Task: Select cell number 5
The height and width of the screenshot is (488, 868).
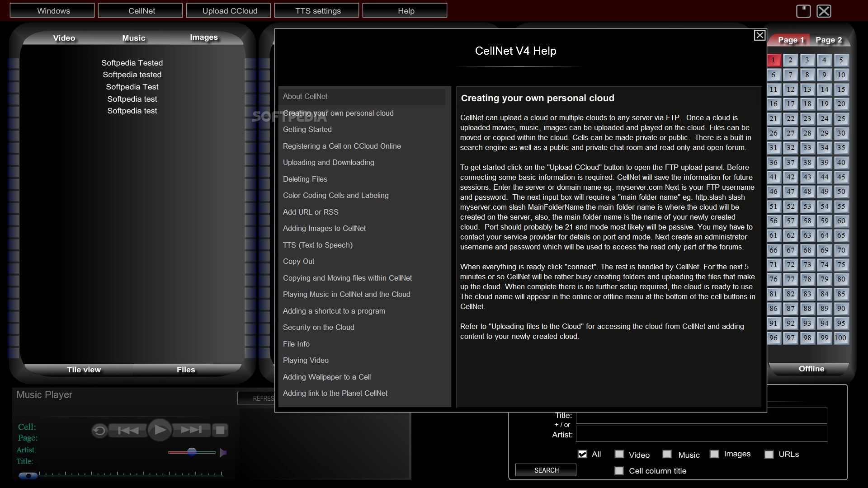Action: 841,60
